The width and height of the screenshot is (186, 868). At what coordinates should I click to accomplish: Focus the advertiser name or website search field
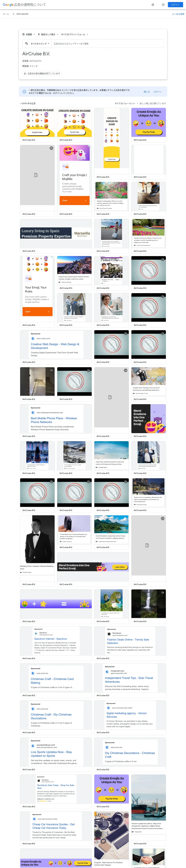coord(107,43)
